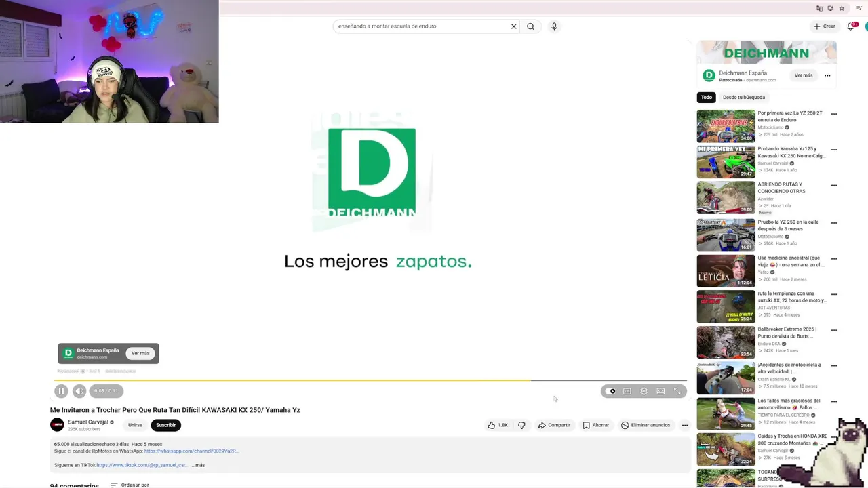868x488 pixels.
Task: Open 'Pruebo la YZ 250 en la calle' video
Action: [x=726, y=235]
